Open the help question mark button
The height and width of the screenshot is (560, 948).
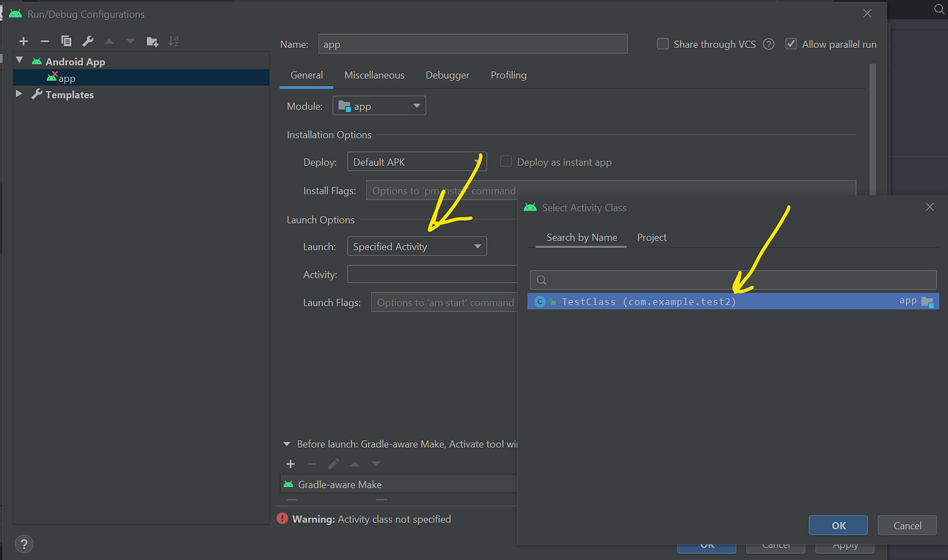[x=24, y=544]
